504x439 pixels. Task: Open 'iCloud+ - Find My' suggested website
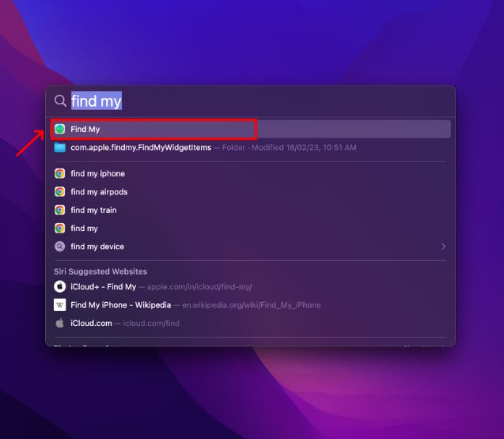click(251, 286)
